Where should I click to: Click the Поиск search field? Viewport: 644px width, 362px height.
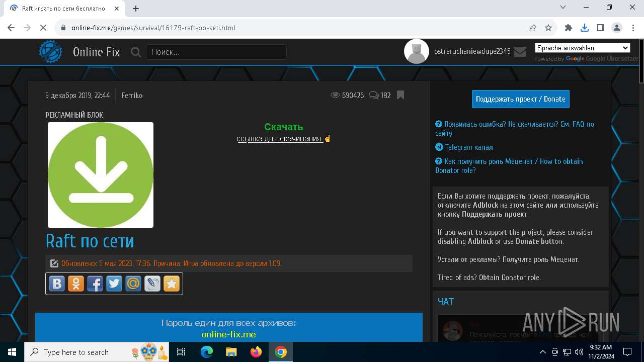[x=216, y=52]
